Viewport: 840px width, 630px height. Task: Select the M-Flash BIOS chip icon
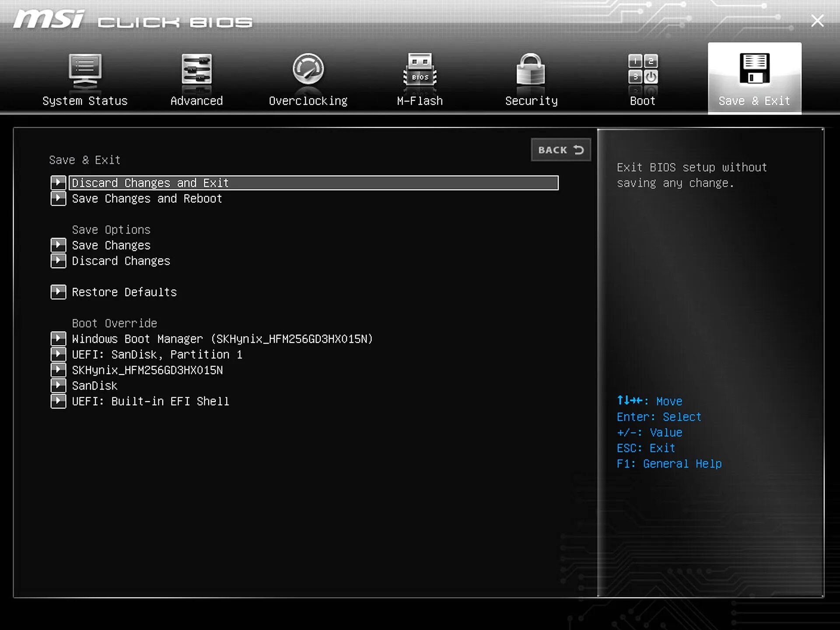420,70
